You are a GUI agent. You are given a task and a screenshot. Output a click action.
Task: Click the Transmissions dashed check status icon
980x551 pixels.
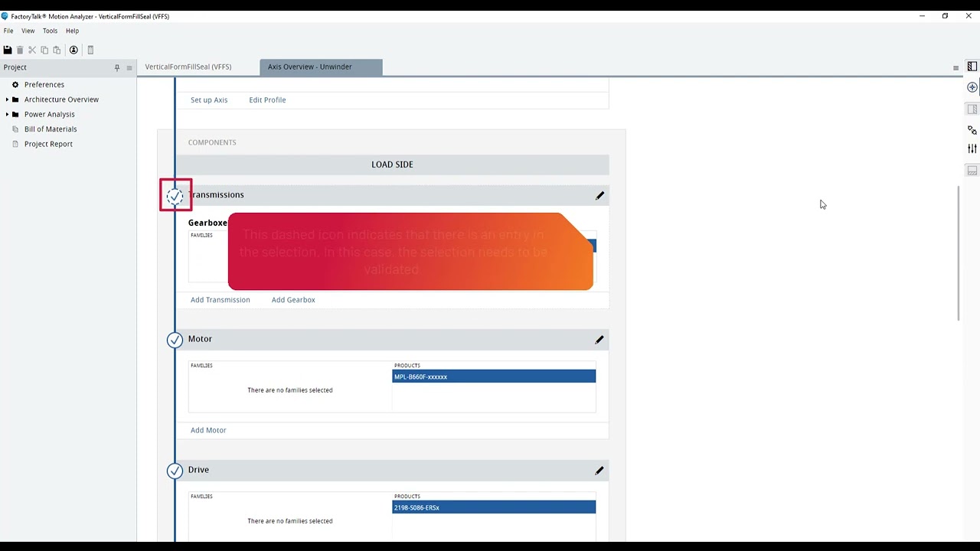175,196
